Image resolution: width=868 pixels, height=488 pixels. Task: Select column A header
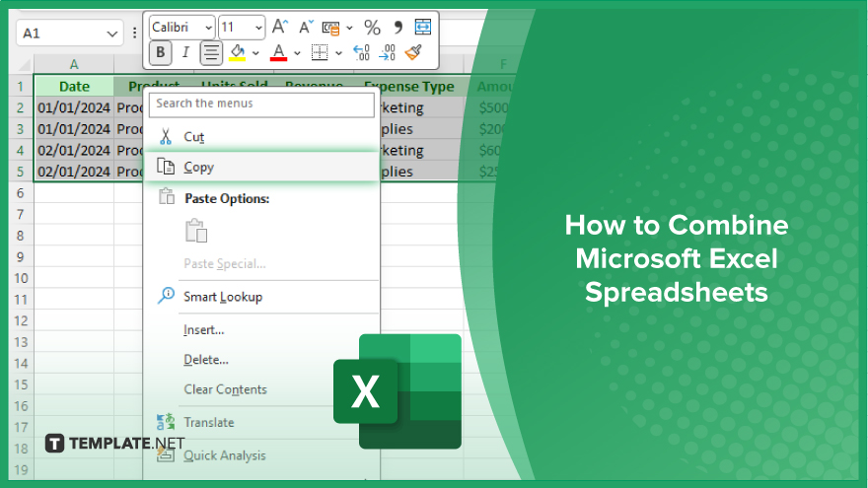[74, 64]
